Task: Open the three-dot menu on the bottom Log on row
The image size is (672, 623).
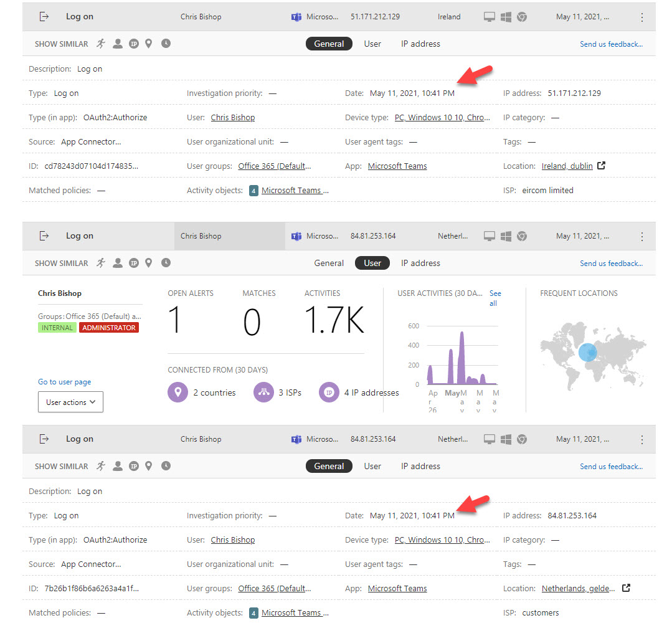Action: pos(642,439)
